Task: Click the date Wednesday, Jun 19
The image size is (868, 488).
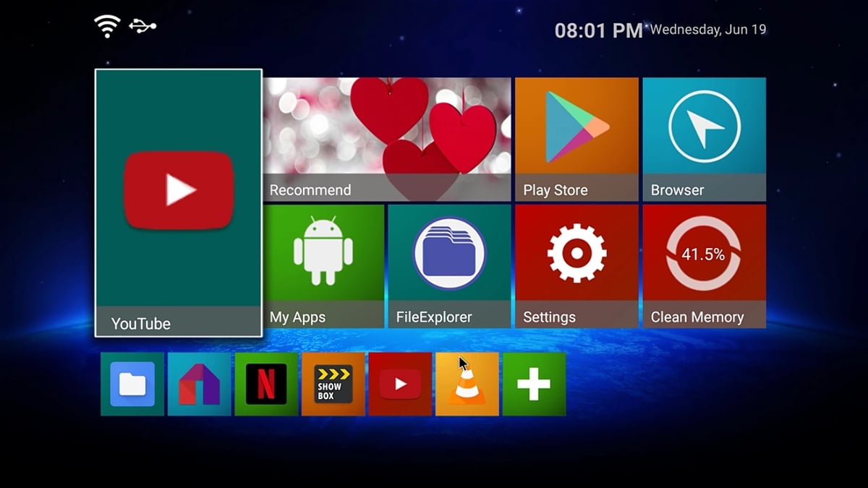Action: [708, 30]
